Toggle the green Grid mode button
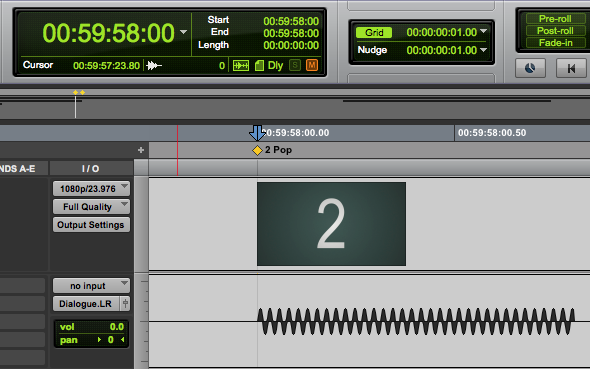This screenshot has width=590, height=369. tap(374, 33)
